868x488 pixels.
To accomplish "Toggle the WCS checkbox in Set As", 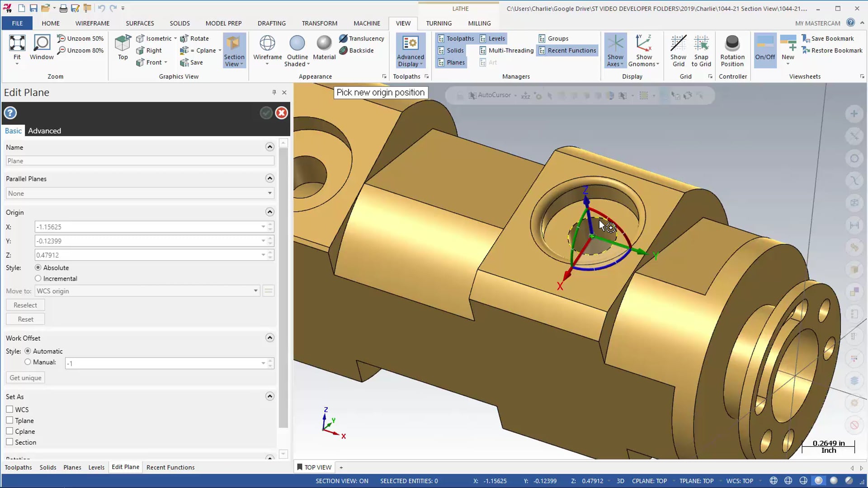I will [9, 409].
